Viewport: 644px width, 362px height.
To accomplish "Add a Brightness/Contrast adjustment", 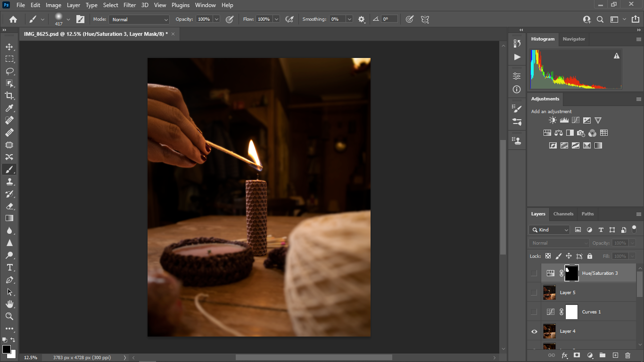I will point(553,121).
